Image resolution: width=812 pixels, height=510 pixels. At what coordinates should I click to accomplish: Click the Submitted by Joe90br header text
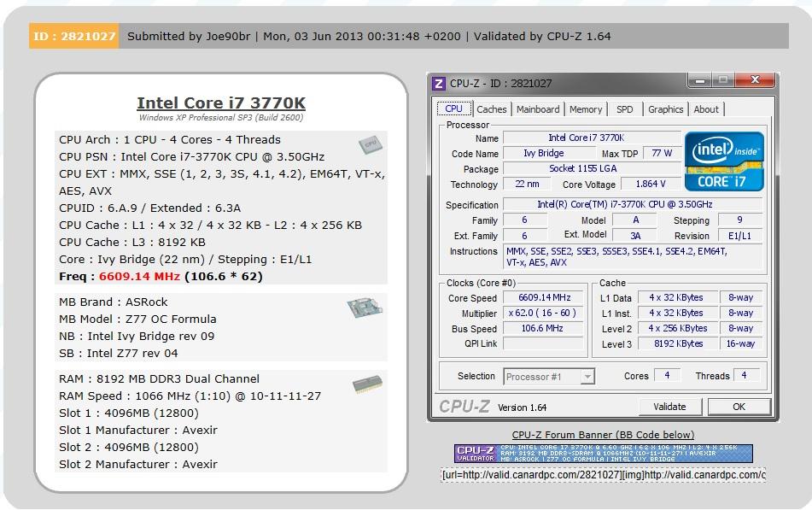[x=189, y=36]
